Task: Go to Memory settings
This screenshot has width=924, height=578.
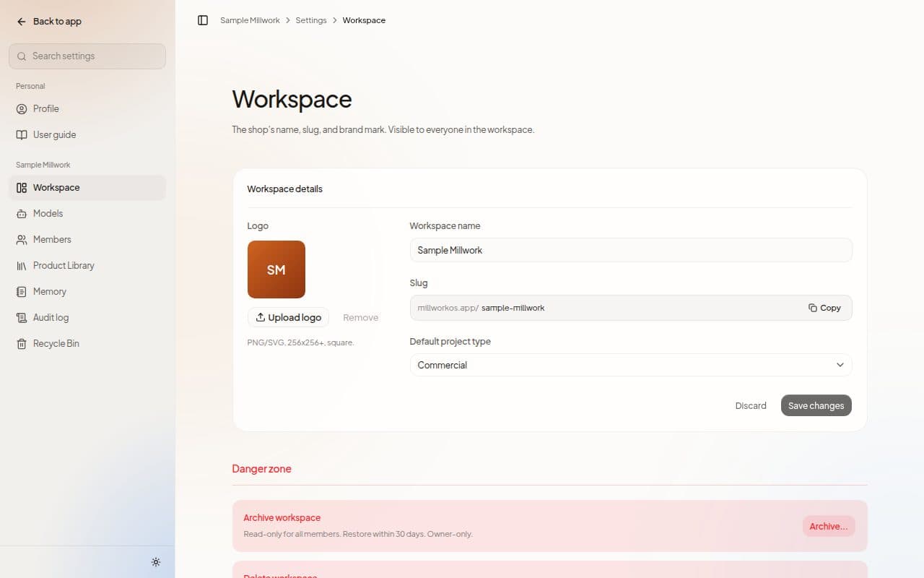Action: click(x=87, y=291)
